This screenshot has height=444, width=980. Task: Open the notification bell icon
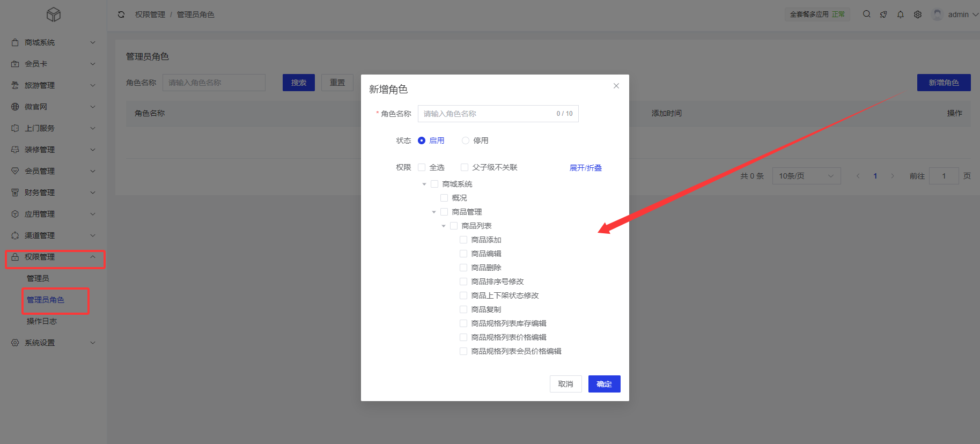pyautogui.click(x=901, y=14)
